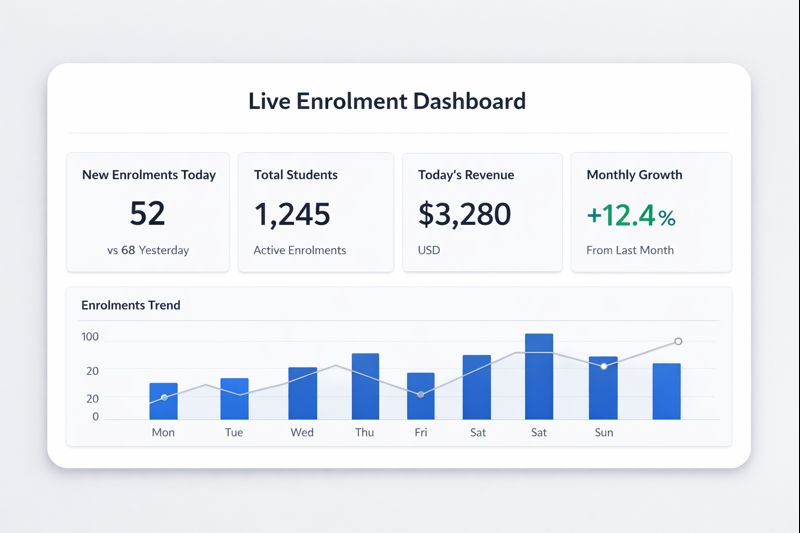Click the 1,245 total students figure
Viewport: 800px width, 533px height.
pos(292,213)
